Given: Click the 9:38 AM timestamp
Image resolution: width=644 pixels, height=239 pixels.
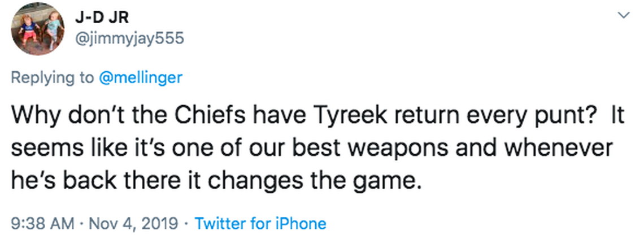Looking at the screenshot, I should pos(42,223).
